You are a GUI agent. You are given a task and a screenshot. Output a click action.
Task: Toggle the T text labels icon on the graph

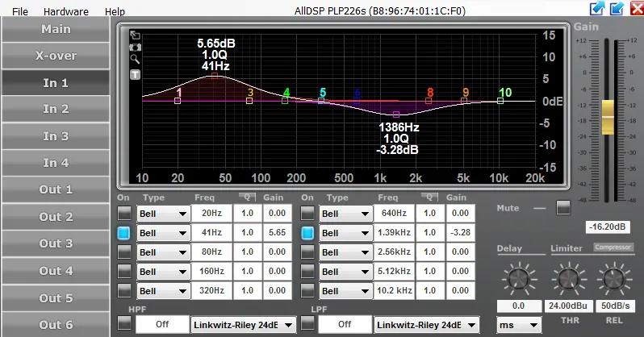pos(135,74)
